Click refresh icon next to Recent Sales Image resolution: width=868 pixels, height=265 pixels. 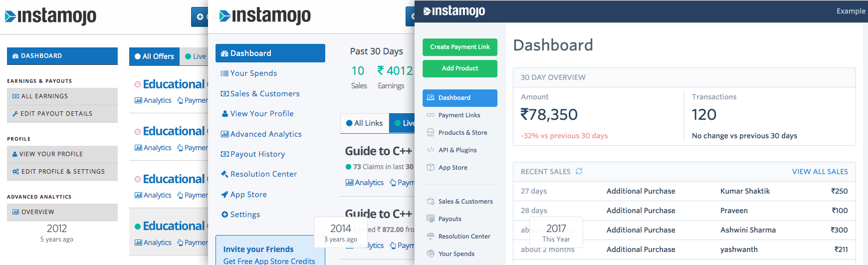click(579, 172)
